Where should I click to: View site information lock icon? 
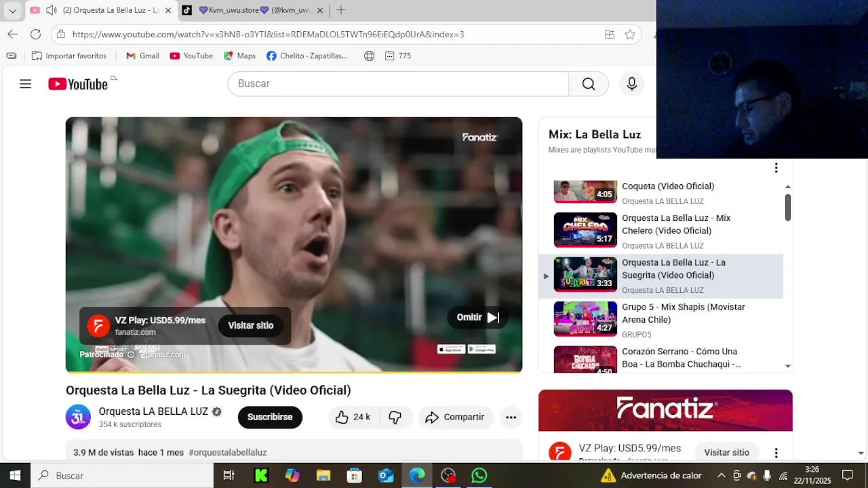tap(62, 34)
